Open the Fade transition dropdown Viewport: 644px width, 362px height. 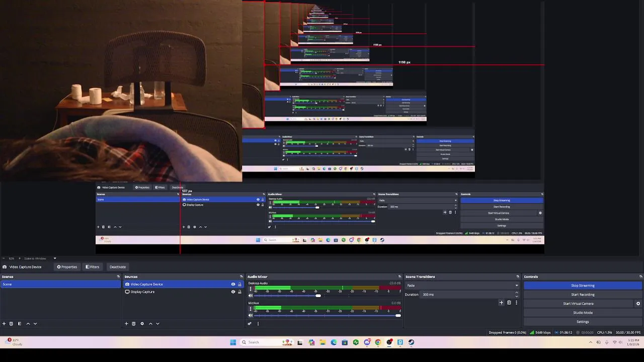click(x=462, y=286)
